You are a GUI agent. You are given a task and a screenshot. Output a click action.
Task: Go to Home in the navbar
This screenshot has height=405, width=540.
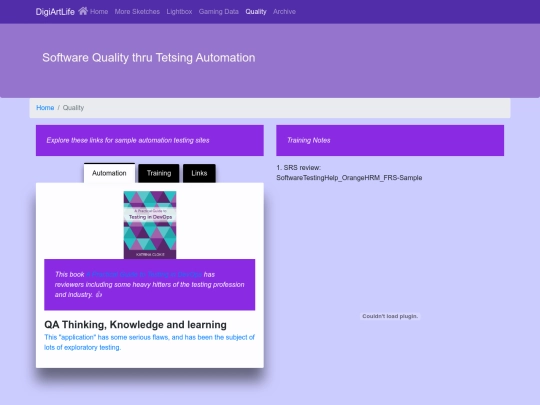(x=99, y=12)
